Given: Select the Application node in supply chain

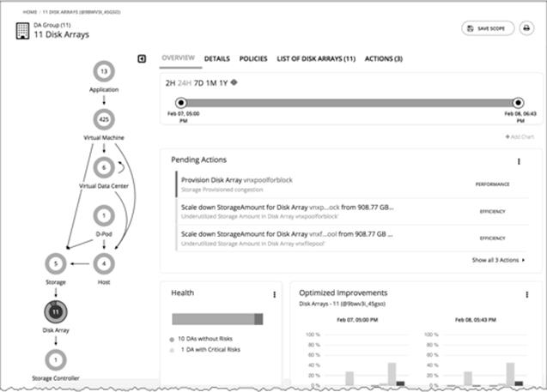Looking at the screenshot, I should (104, 71).
